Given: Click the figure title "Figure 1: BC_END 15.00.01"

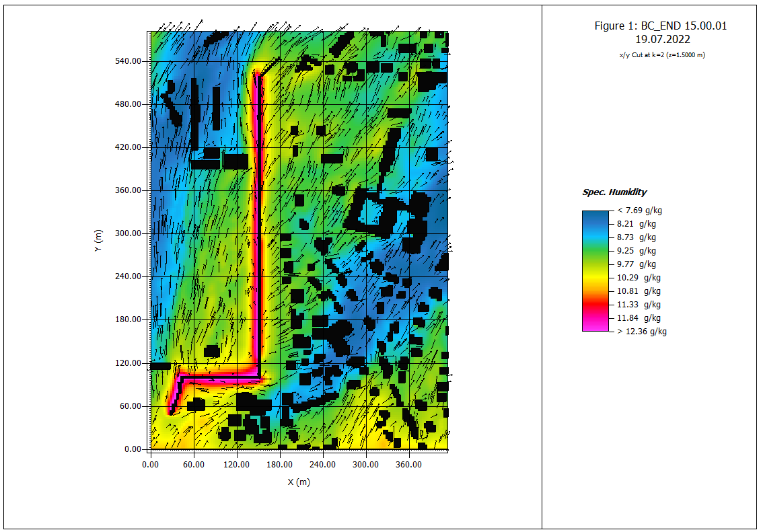Looking at the screenshot, I should point(660,26).
